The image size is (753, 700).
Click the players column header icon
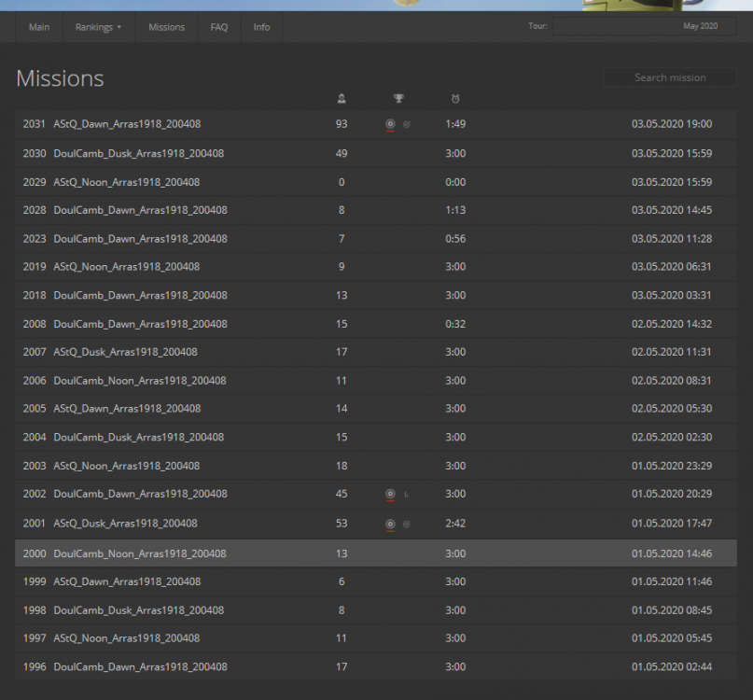pyautogui.click(x=342, y=98)
